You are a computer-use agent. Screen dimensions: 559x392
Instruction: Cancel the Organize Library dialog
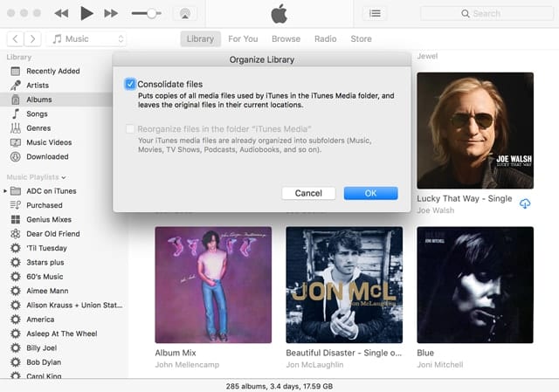tap(308, 193)
